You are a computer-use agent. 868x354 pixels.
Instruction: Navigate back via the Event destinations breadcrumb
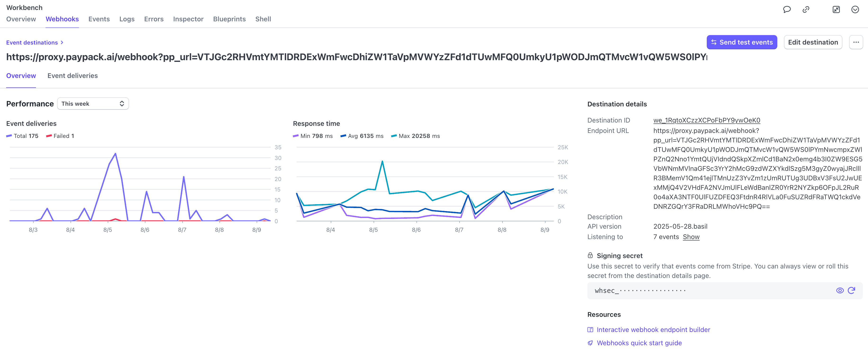click(x=32, y=42)
